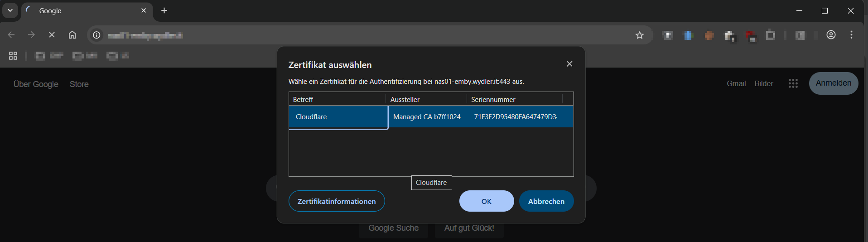Screen dimensions: 868x242
Task: Close the Google tab
Action: [144, 10]
